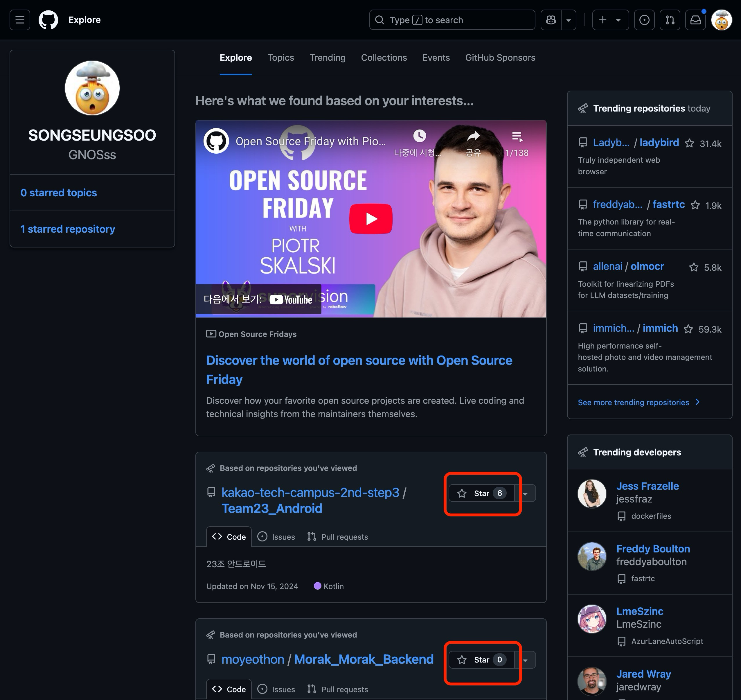The width and height of the screenshot is (741, 700).
Task: Open pull requests icon in header
Action: pos(670,20)
